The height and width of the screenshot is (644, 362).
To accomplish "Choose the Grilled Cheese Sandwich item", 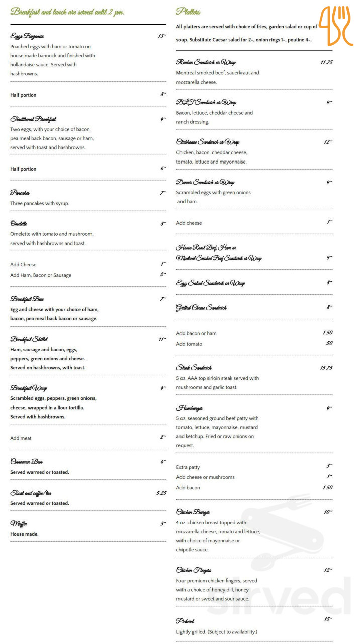I will coord(201,308).
